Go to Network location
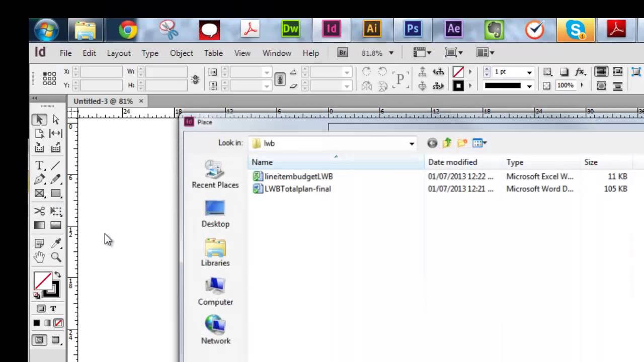This screenshot has width=644, height=362. pos(215,330)
